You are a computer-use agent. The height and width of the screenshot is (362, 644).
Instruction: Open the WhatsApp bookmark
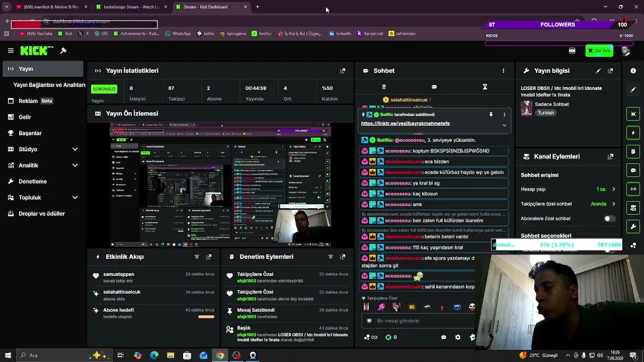(177, 34)
